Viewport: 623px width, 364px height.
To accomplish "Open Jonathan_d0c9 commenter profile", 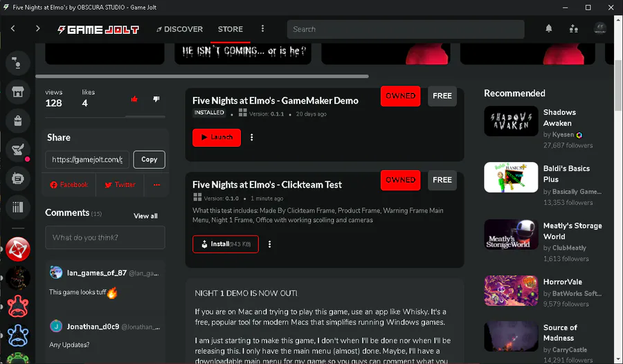I will [x=93, y=327].
